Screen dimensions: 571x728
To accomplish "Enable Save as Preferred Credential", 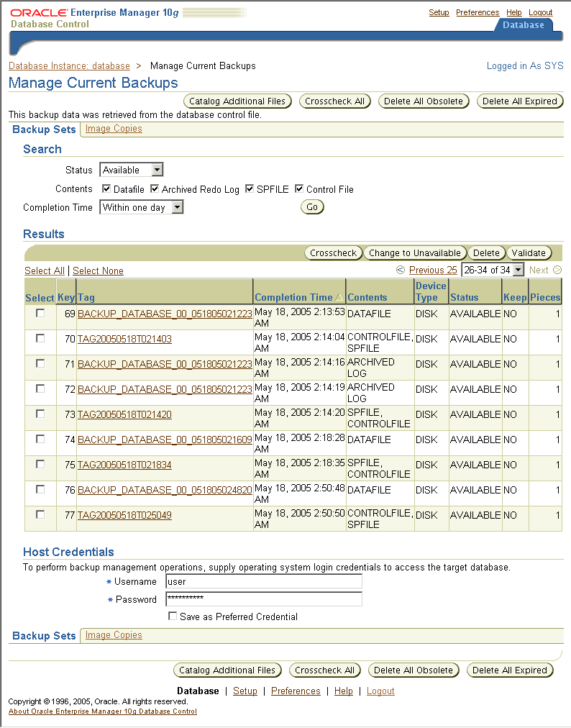I will pos(172,616).
